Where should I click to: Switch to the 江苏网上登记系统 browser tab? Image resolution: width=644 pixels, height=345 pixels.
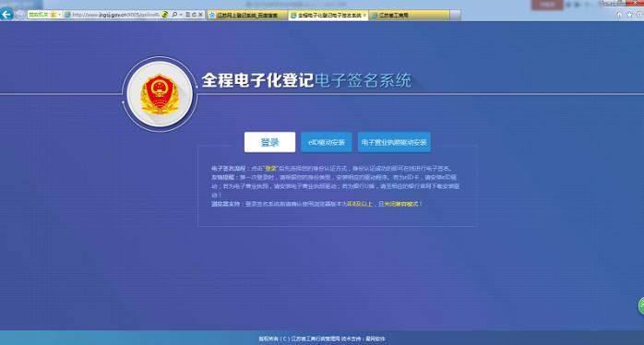pos(247,15)
